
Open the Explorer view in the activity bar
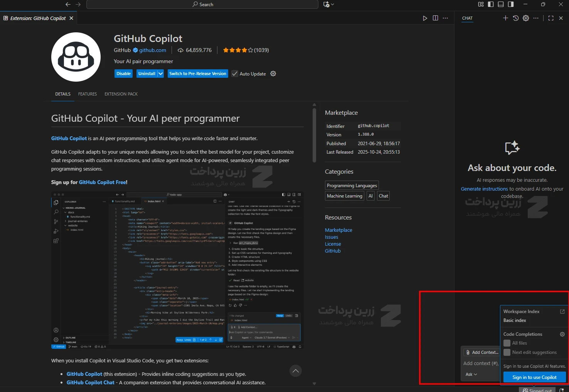click(x=56, y=201)
